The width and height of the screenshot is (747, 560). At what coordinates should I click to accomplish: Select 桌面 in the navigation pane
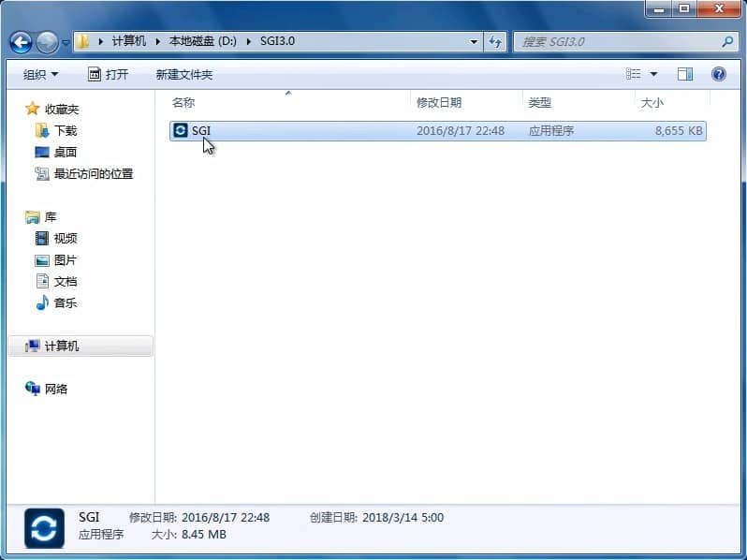[x=65, y=153]
